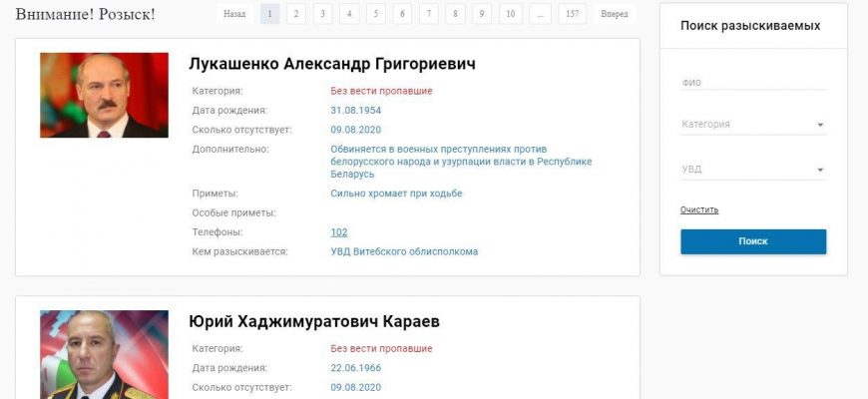Open pagination page 10
The image size is (868, 399).
[511, 14]
